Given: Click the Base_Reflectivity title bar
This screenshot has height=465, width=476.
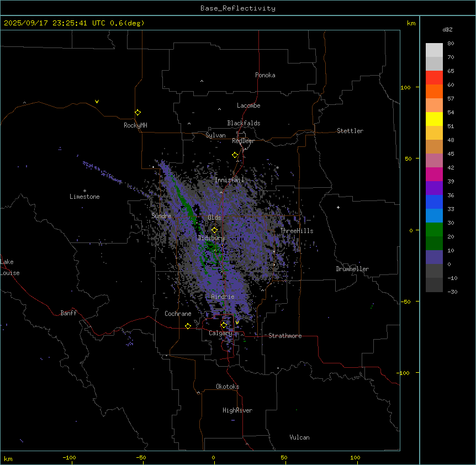Looking at the screenshot, I should (x=237, y=8).
